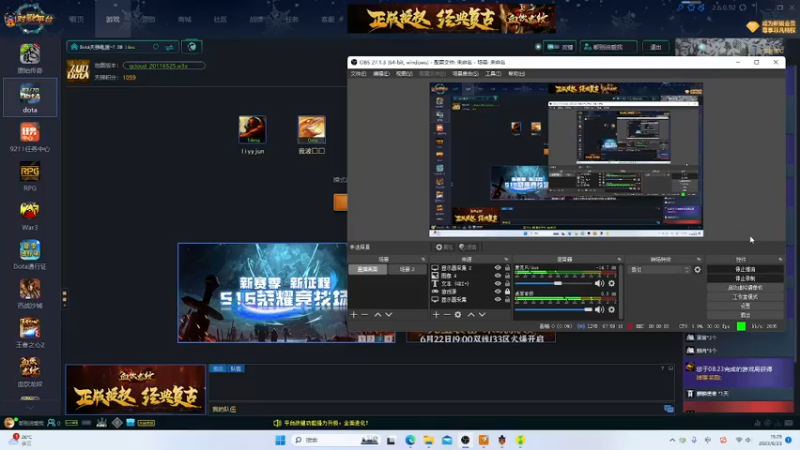This screenshot has width=800, height=450.
Task: Select dota in the game sidebar
Action: pos(30,97)
